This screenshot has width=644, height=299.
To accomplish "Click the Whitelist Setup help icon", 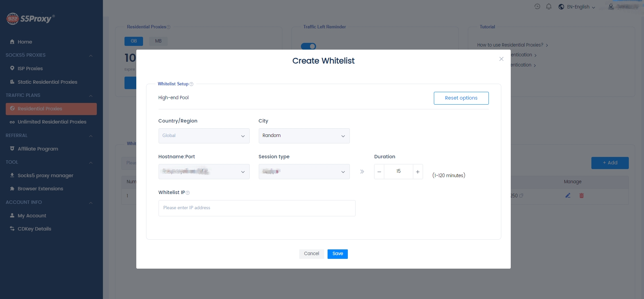I will point(191,84).
